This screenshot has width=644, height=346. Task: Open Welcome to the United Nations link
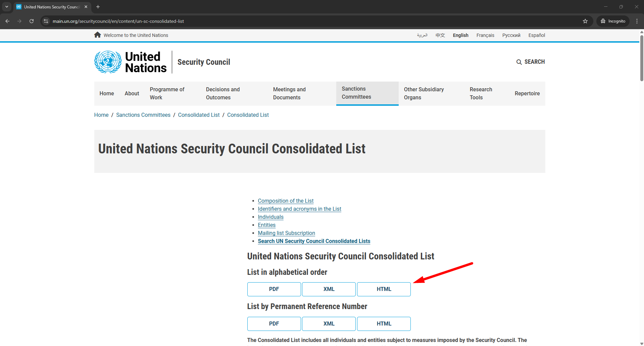136,35
